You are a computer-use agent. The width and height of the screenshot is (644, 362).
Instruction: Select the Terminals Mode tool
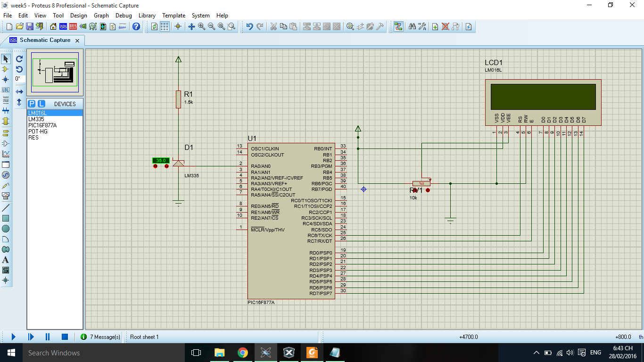pyautogui.click(x=6, y=133)
